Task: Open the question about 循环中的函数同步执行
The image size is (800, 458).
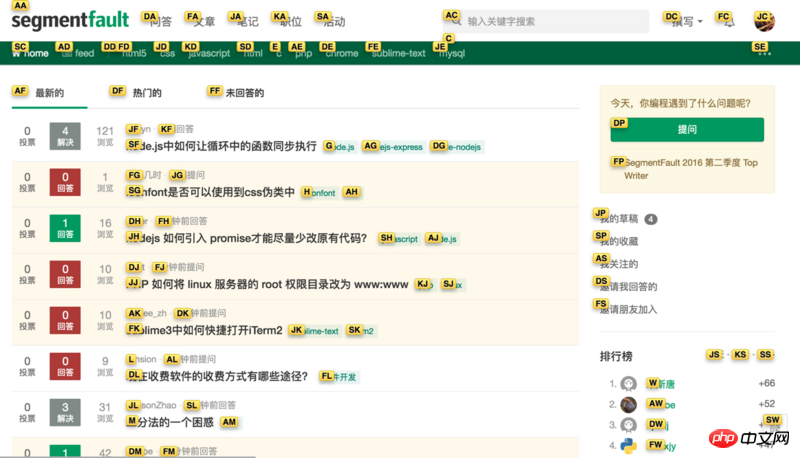Action: (x=221, y=146)
